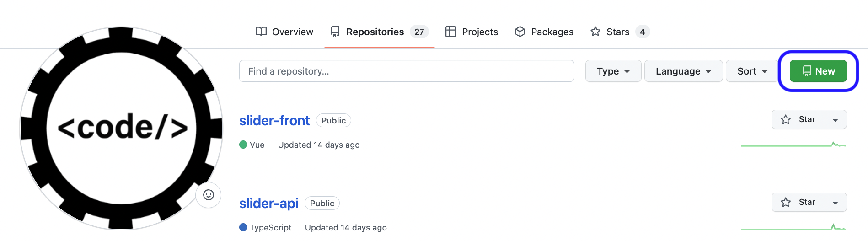Open the Sort dropdown
Image resolution: width=868 pixels, height=241 pixels.
[752, 71]
